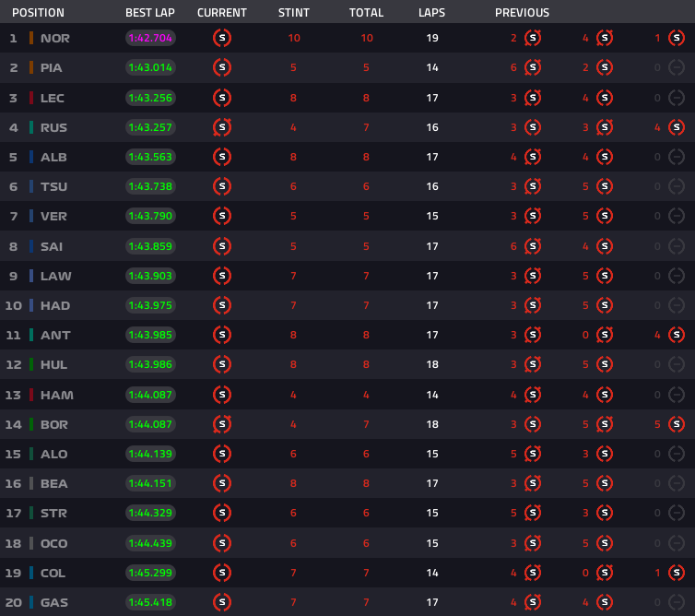Click NOR's stint value 10
Viewport: 695px width, 616px height.
click(x=294, y=38)
